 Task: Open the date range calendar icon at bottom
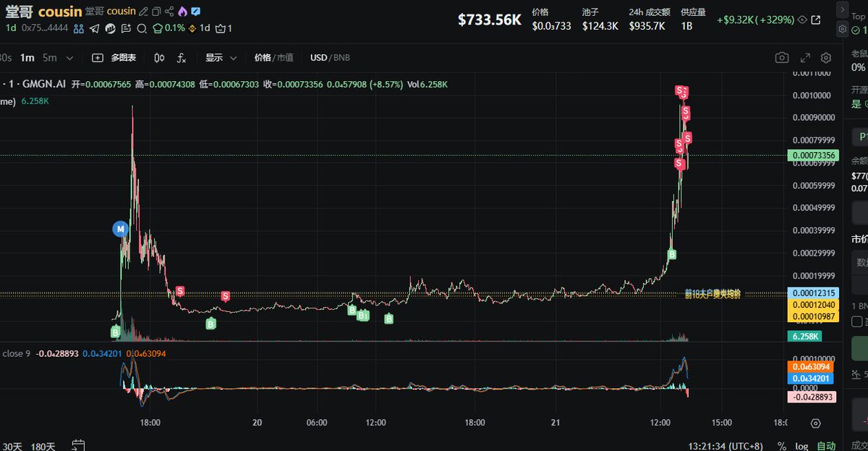pyautogui.click(x=78, y=445)
